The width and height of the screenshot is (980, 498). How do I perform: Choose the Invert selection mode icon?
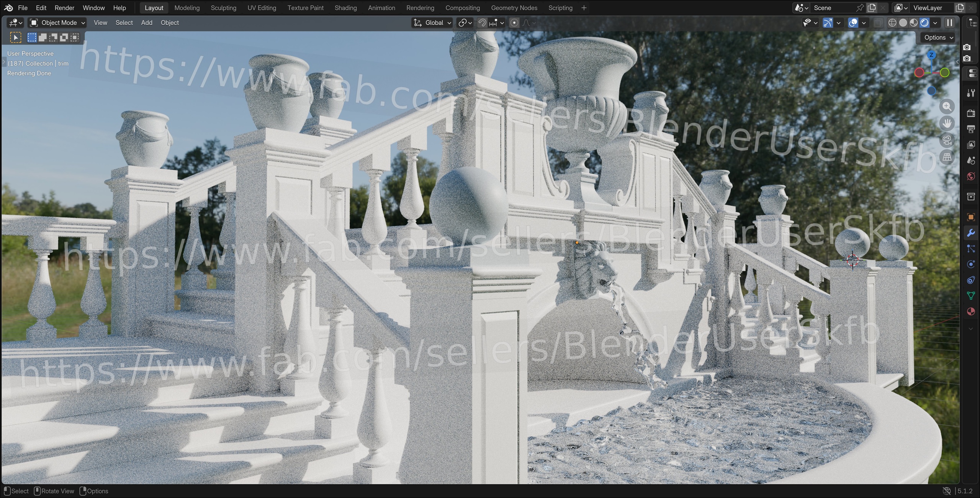(64, 38)
